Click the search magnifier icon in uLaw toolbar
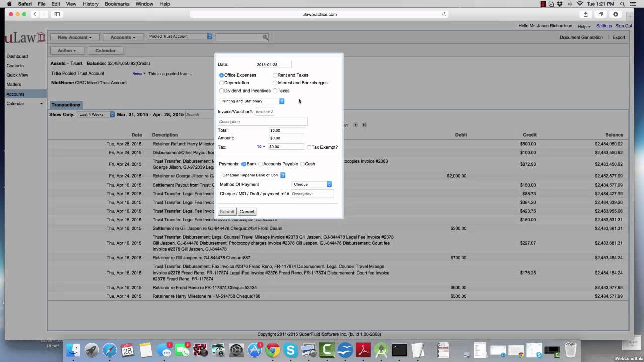This screenshot has height=362, width=644. coord(265,37)
